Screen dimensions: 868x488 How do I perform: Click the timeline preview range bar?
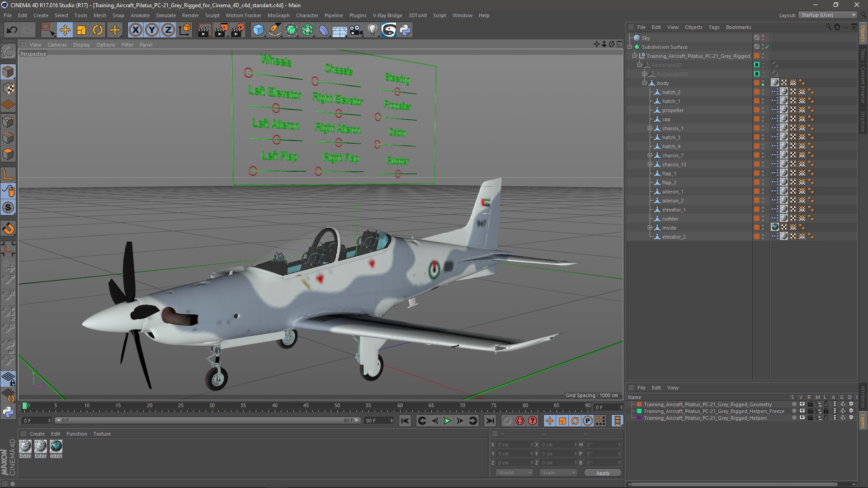coord(208,420)
